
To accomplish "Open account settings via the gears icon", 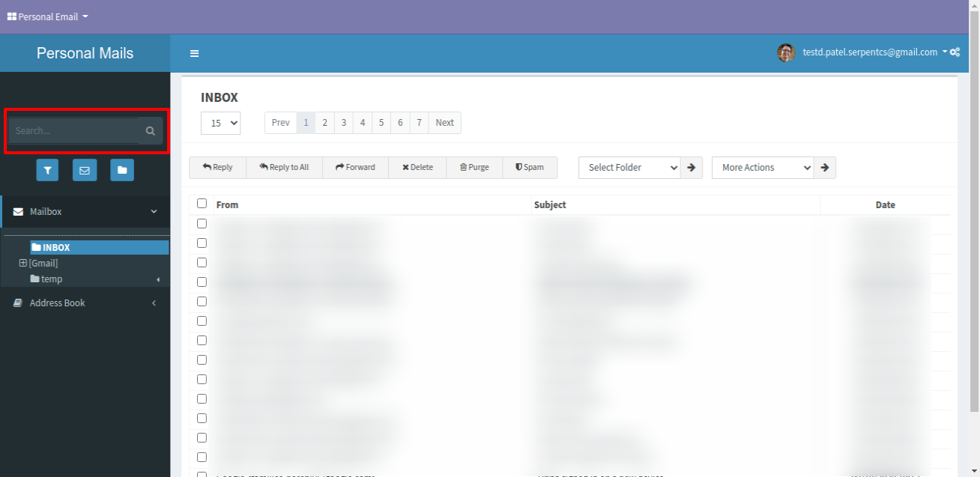I will [x=956, y=52].
